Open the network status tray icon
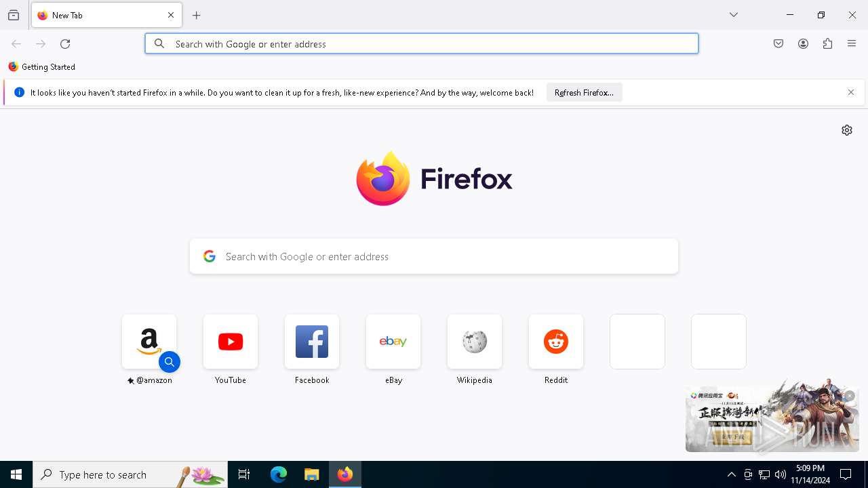The image size is (868, 488). pyautogui.click(x=764, y=474)
